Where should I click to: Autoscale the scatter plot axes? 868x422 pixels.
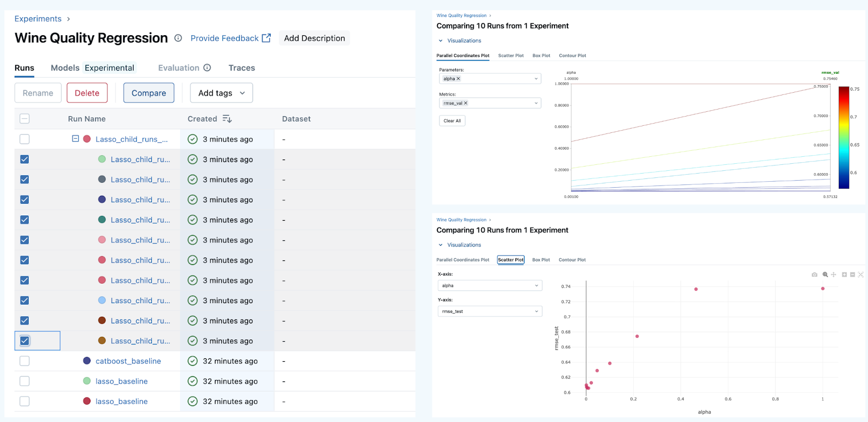860,275
